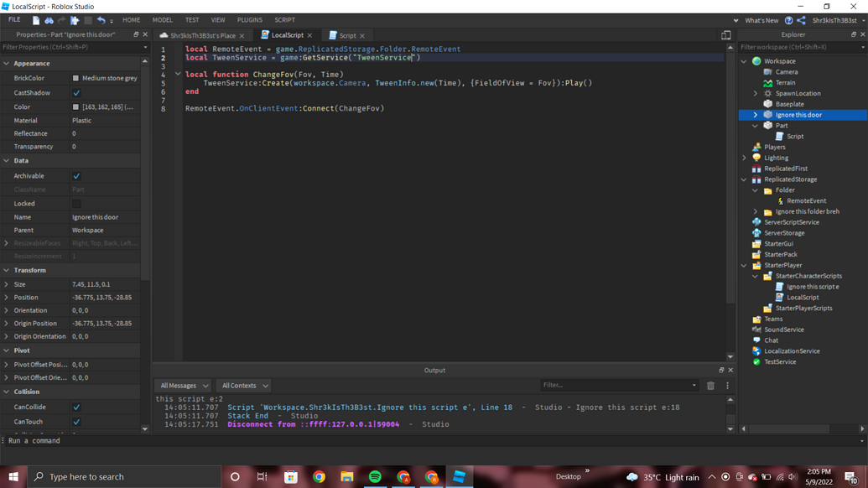Select LocalScript under StarterCharacterScripts
The height and width of the screenshot is (488, 868).
803,297
